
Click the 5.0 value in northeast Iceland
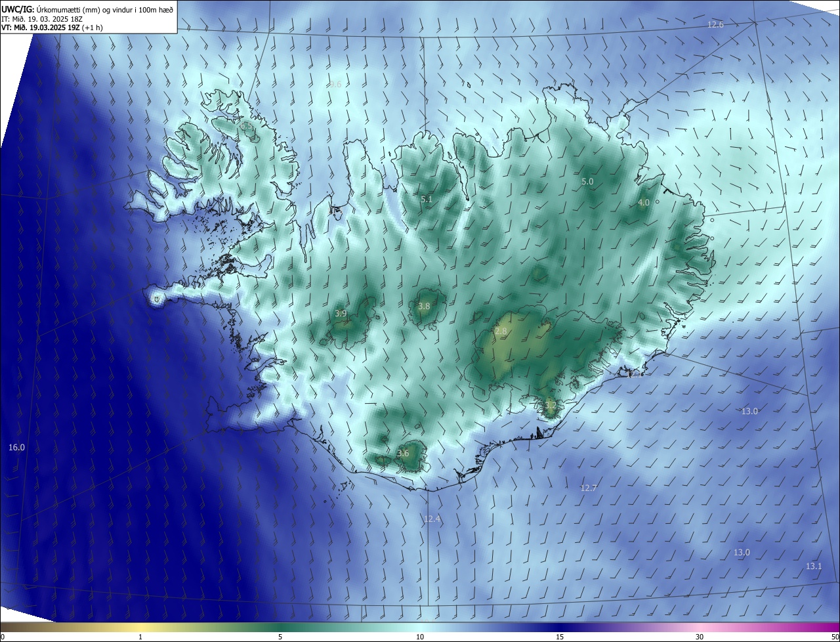click(x=587, y=181)
